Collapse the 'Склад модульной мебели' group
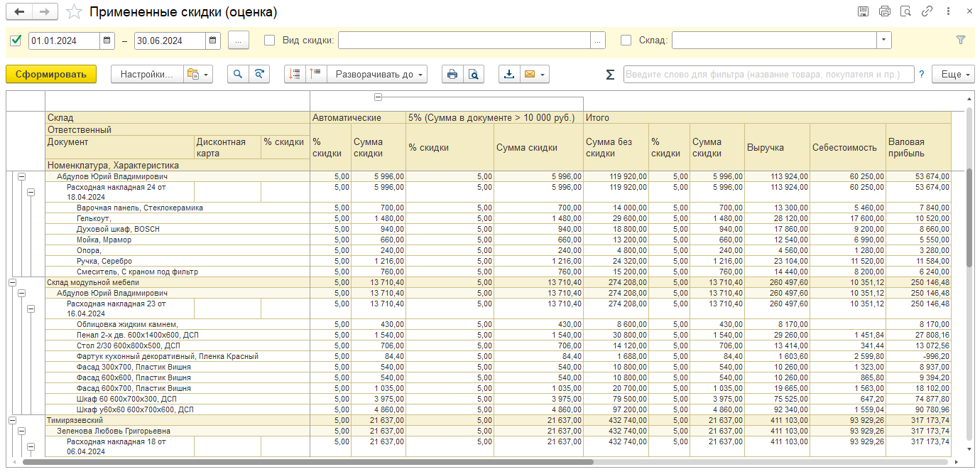The height and width of the screenshot is (472, 980). [x=12, y=282]
